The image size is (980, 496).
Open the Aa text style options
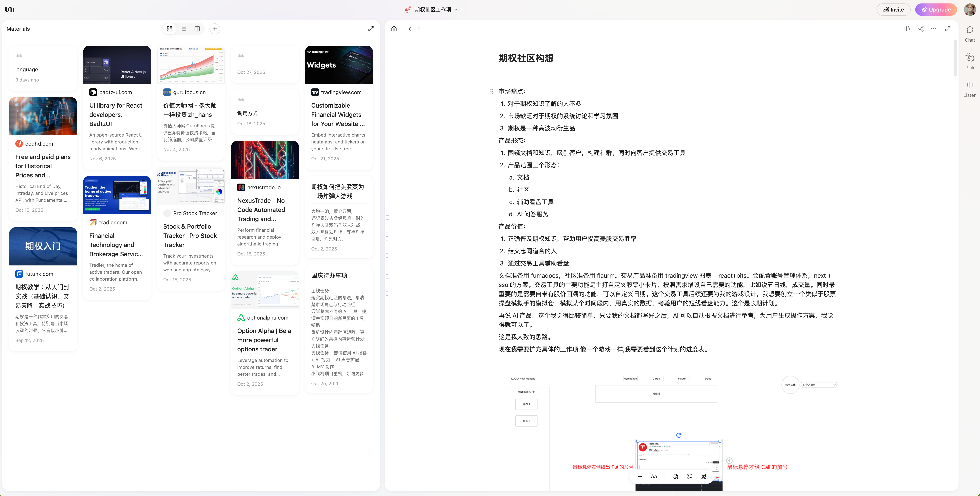(x=654, y=476)
